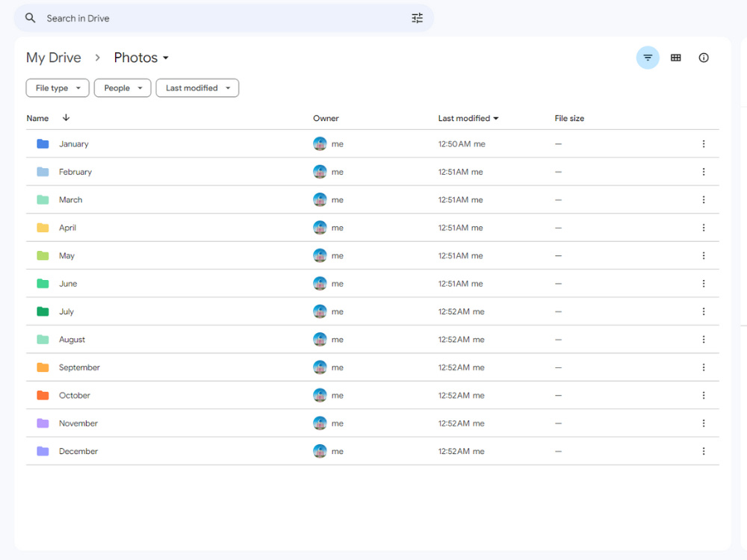Select the August folder name

[72, 340]
